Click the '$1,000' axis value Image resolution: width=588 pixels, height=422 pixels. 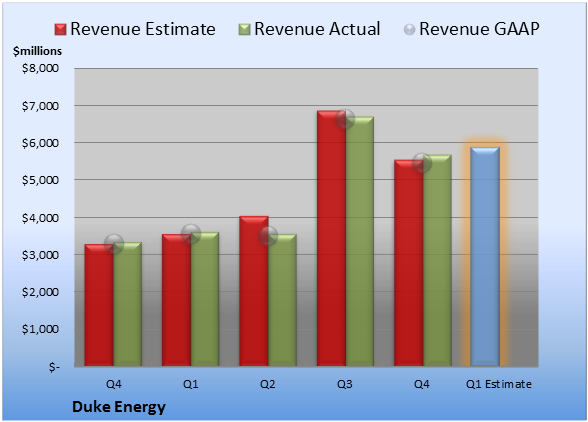coord(40,329)
